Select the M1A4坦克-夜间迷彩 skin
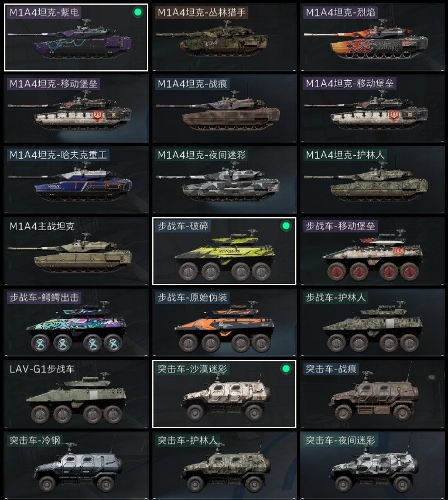Viewport: 448px width, 500px height. click(224, 180)
